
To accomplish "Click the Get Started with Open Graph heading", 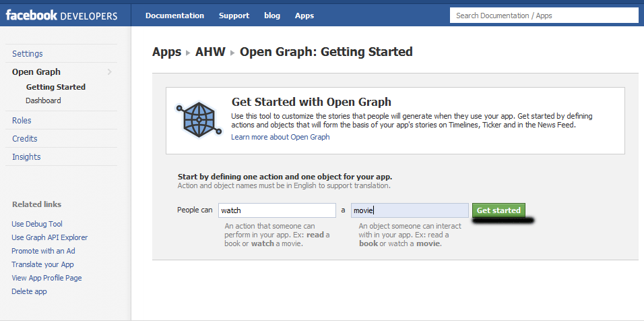I will (x=311, y=102).
